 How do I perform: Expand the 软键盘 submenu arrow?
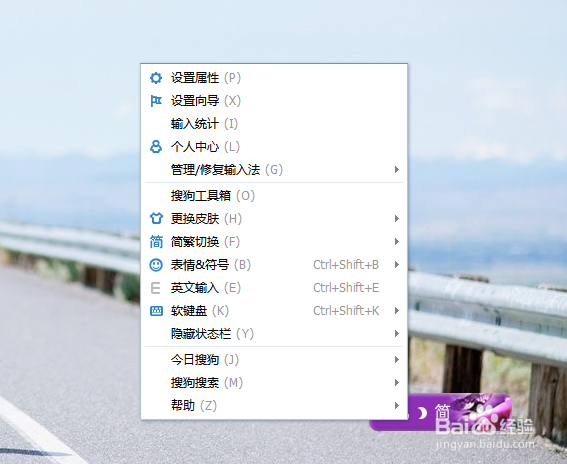[397, 311]
